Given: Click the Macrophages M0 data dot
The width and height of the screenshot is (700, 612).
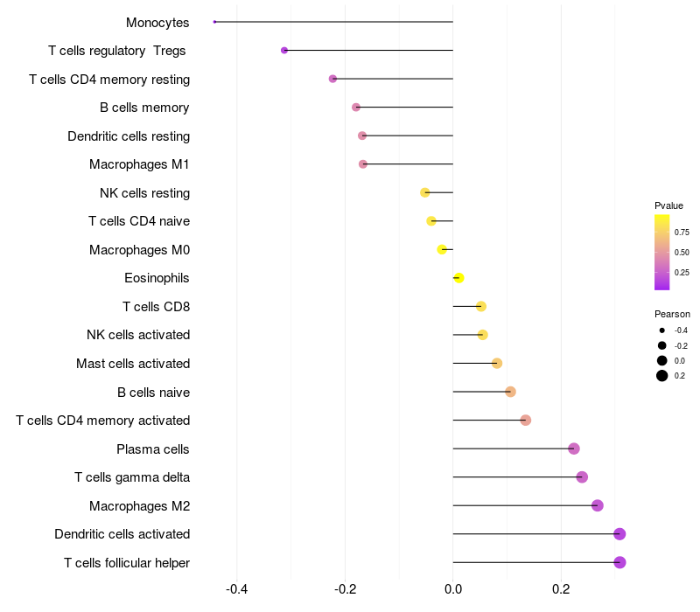Looking at the screenshot, I should pyautogui.click(x=443, y=249).
